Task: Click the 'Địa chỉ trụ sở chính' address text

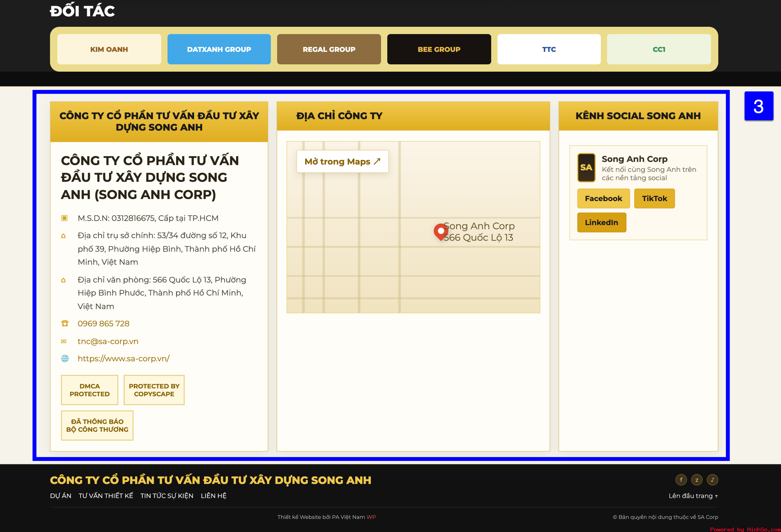Action: point(167,249)
